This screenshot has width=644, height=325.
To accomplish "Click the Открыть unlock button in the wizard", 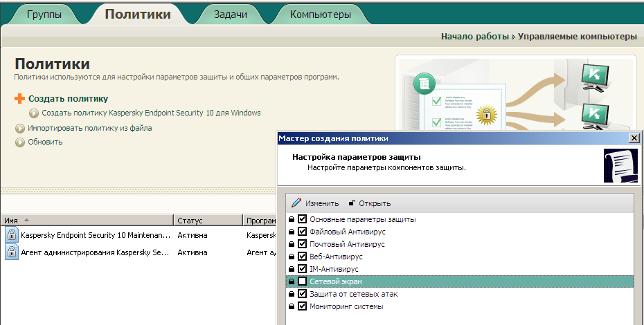I will 369,203.
